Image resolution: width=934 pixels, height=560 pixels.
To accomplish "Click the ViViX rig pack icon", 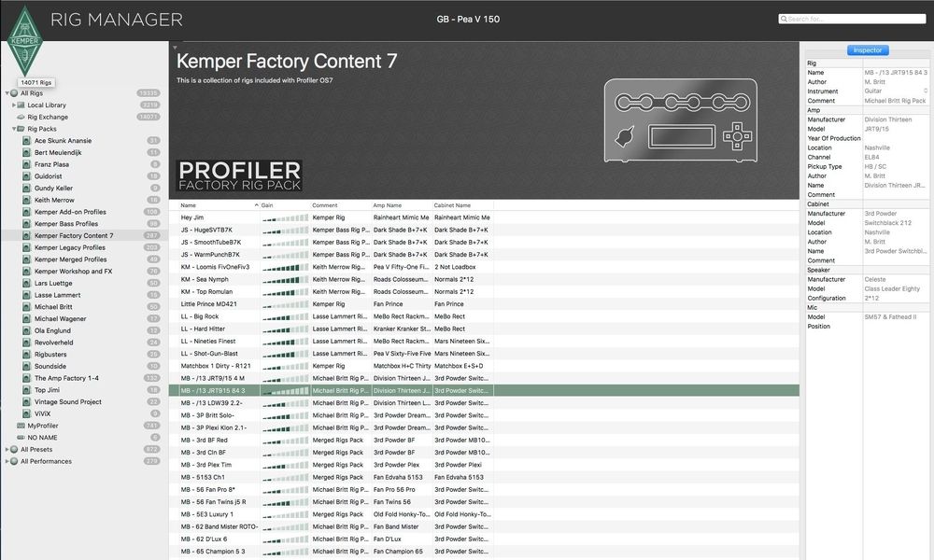I will 26,414.
